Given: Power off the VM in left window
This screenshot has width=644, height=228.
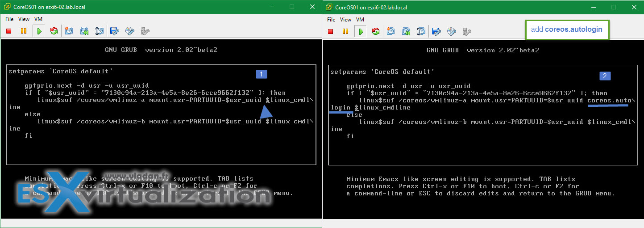Looking at the screenshot, I should point(9,31).
